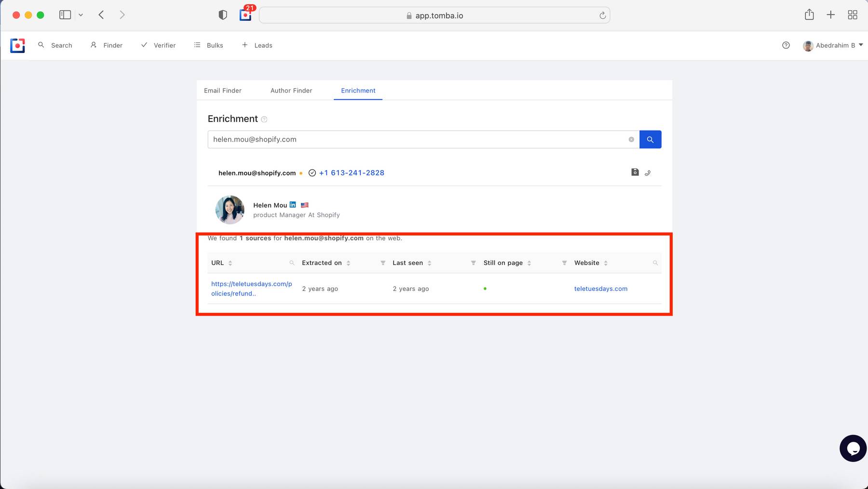The height and width of the screenshot is (489, 868).
Task: Open the teletuesdays.com/policies/refund URL link
Action: [x=252, y=289]
